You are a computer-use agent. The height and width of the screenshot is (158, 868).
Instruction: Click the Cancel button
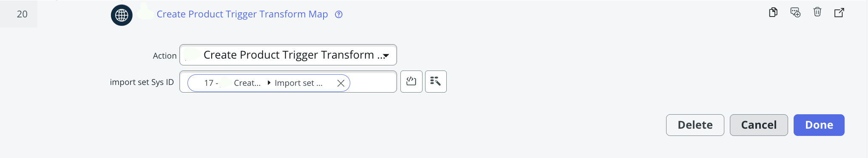pyautogui.click(x=759, y=125)
